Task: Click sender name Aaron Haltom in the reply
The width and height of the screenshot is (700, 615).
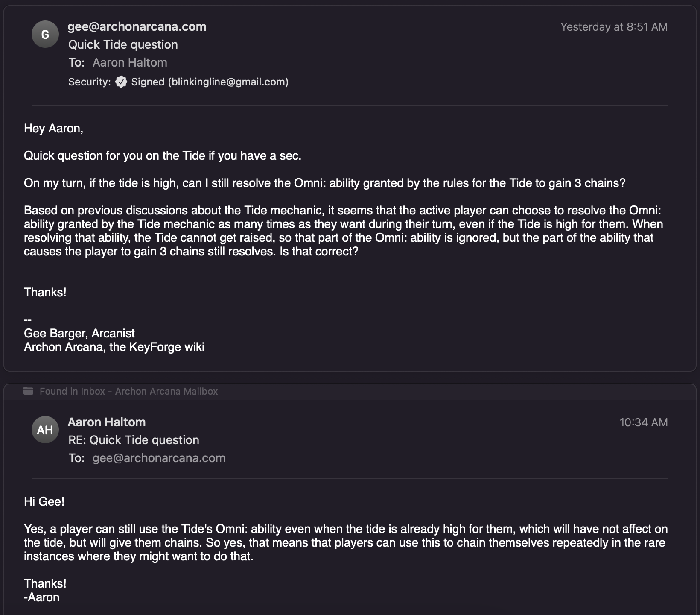Action: point(107,422)
